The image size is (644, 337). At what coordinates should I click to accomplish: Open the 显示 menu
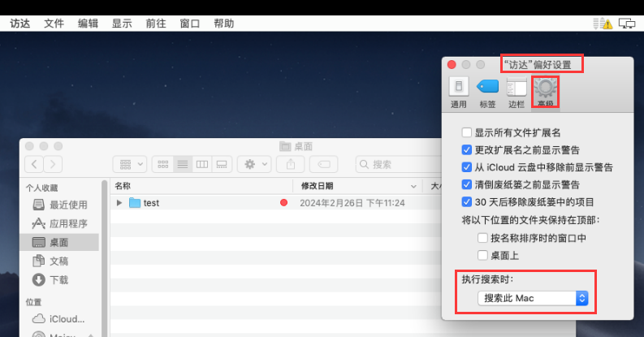(x=122, y=24)
